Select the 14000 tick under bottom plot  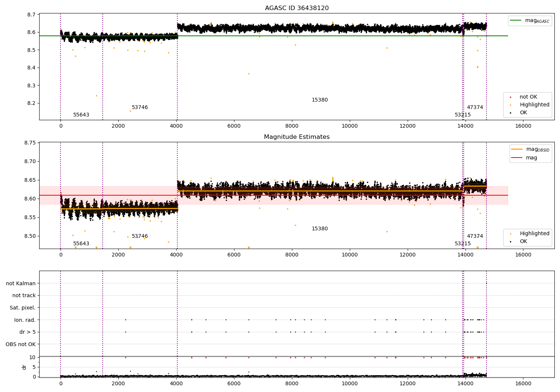465,384
